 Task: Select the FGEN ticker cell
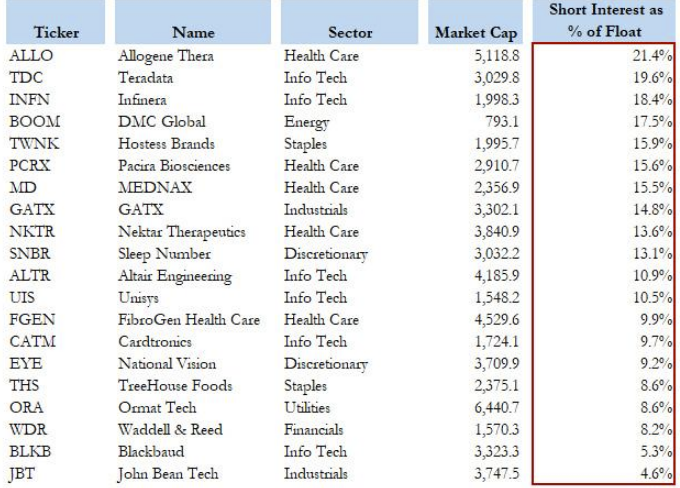point(31,320)
